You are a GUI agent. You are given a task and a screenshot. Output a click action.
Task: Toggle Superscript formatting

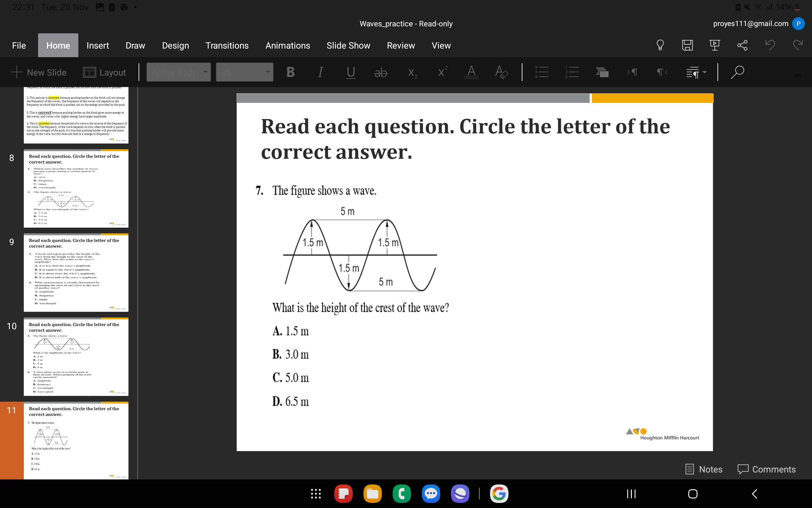click(x=442, y=71)
